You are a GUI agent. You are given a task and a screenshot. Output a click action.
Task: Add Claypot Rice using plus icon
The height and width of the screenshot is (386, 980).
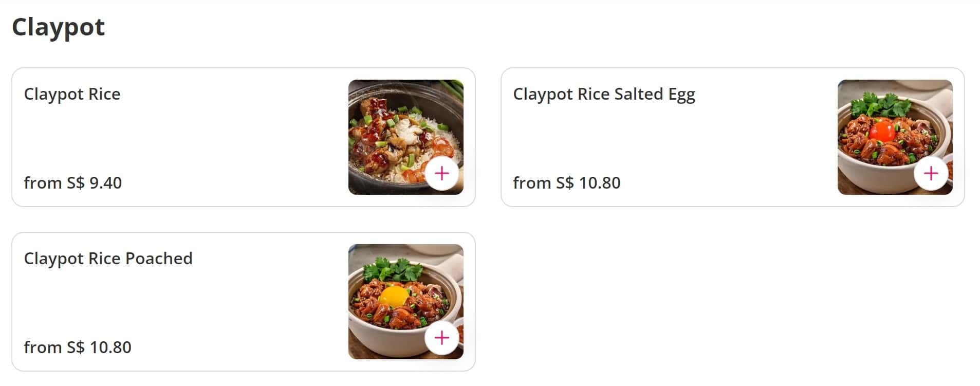click(x=441, y=174)
